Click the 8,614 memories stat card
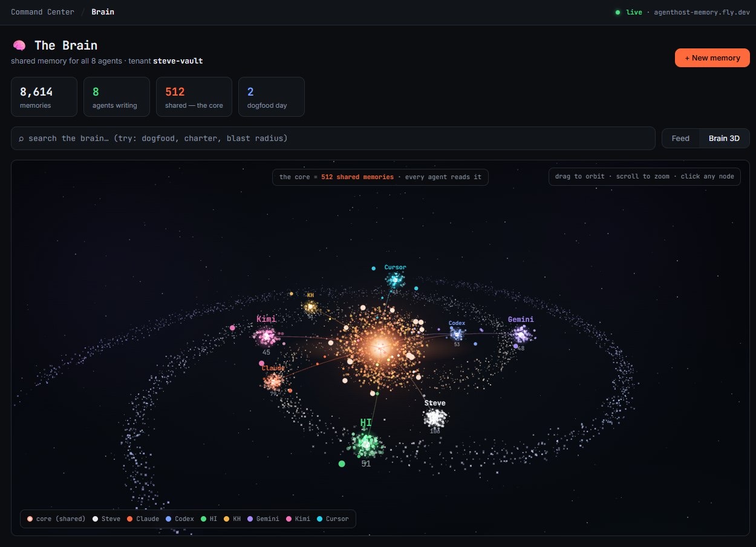Viewport: 756px width, 547px height. pyautogui.click(x=44, y=97)
